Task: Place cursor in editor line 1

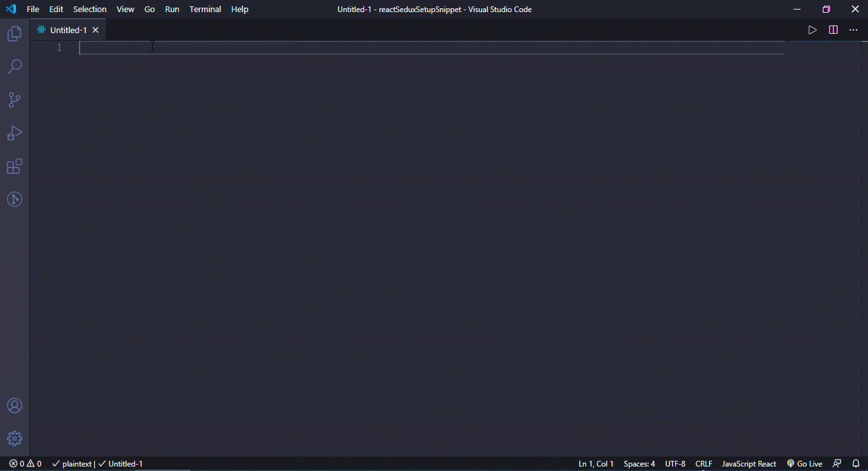Action: click(x=431, y=48)
